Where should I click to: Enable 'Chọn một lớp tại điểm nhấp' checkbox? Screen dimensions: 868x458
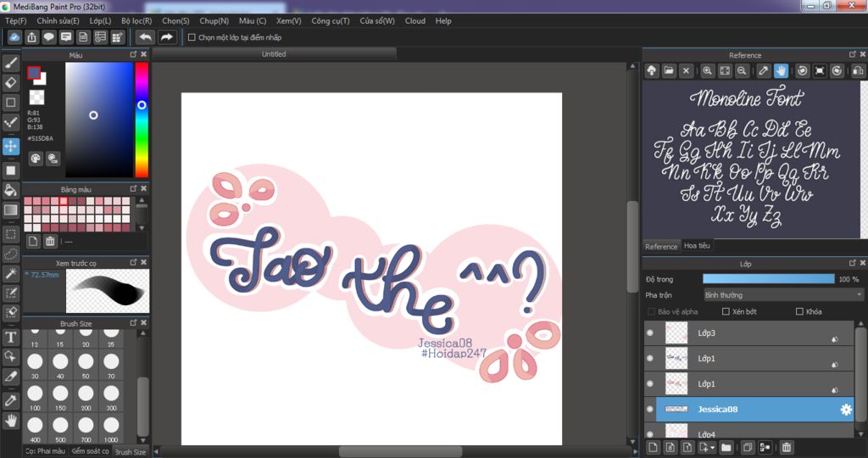pos(192,37)
